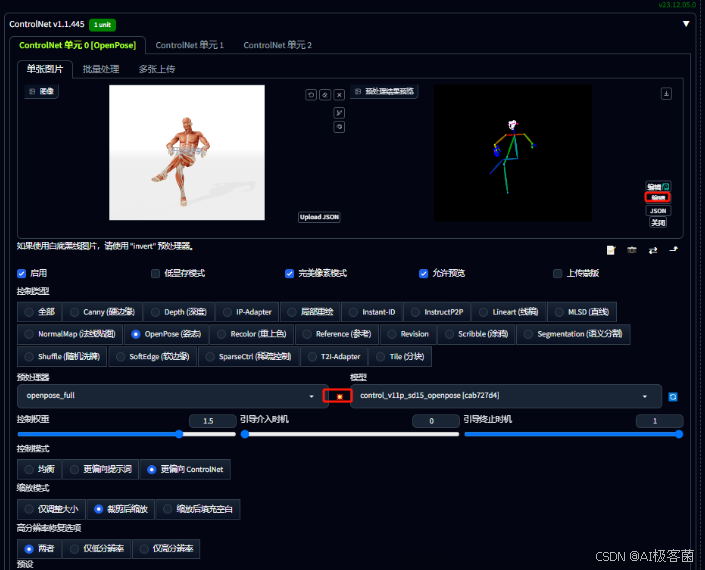Select the Recolor control type
705x570 pixels.
[x=252, y=334]
